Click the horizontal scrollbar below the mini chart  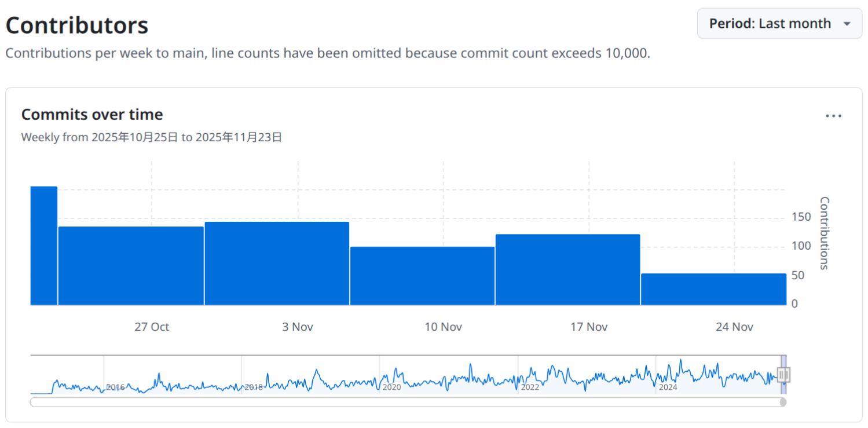405,401
